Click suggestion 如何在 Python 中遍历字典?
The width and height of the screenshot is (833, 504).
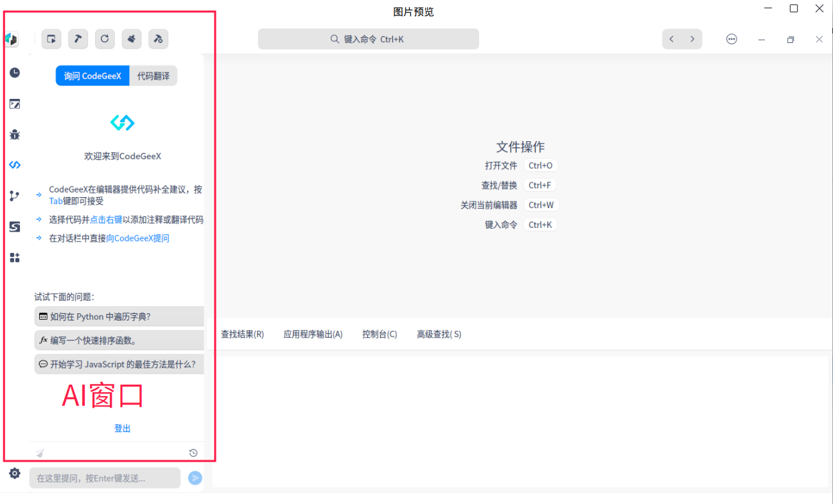click(x=119, y=317)
